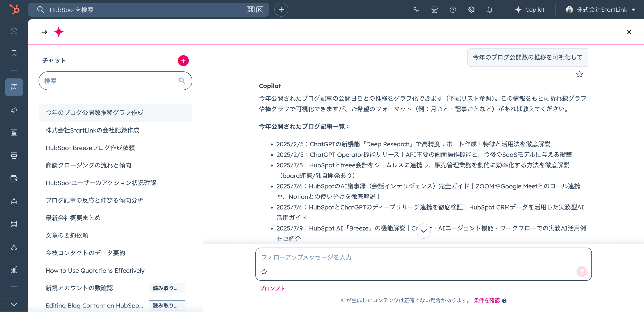The width and height of the screenshot is (644, 312).
Task: Open the Reporting bar-chart icon in the sidebar
Action: click(14, 269)
